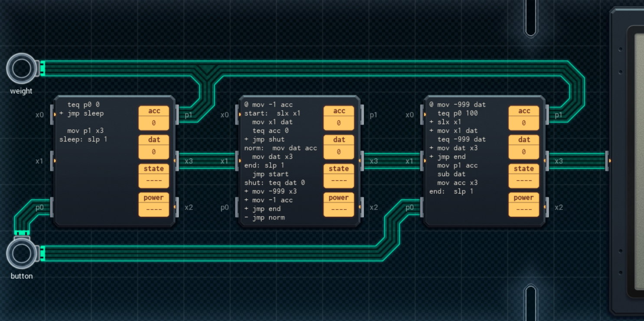Click the weight input connector
This screenshot has width=644, height=321.
point(21,69)
